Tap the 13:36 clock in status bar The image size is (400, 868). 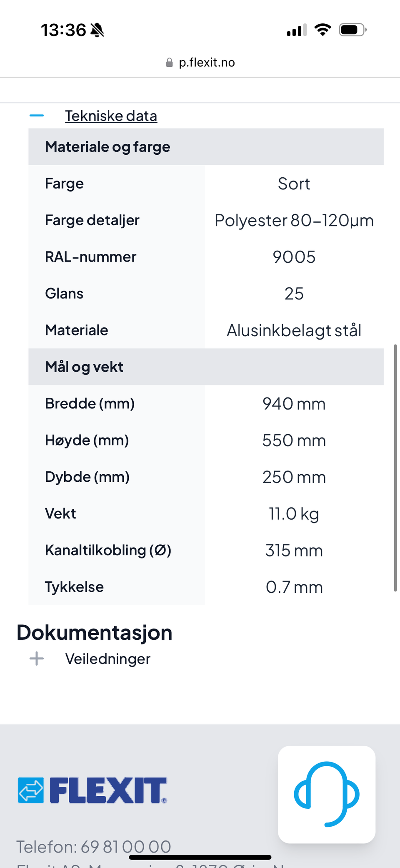(63, 30)
